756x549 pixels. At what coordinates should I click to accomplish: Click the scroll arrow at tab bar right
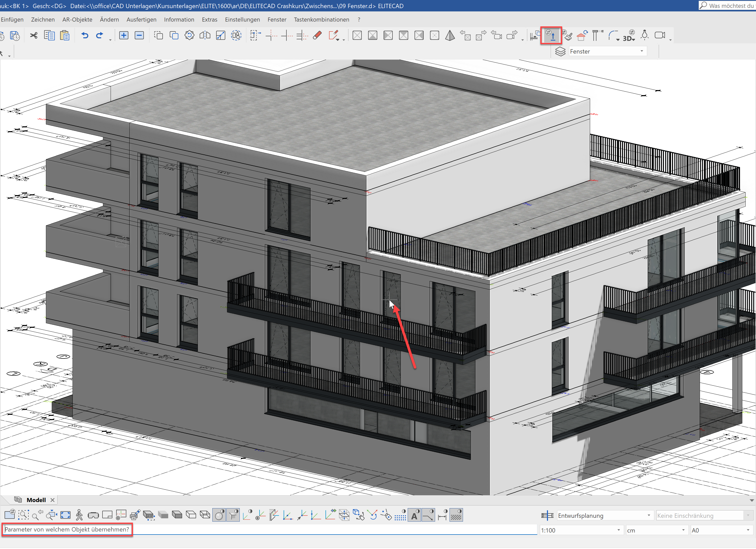pos(752,501)
